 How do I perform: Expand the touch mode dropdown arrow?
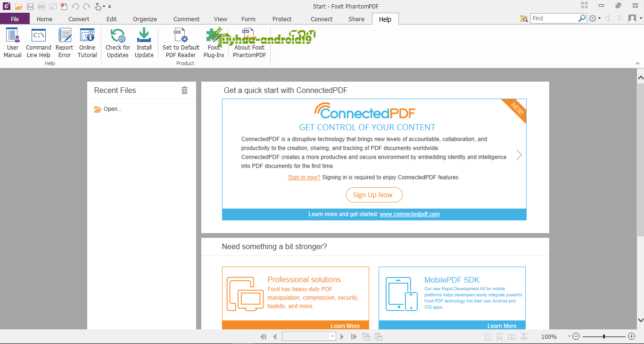click(104, 7)
